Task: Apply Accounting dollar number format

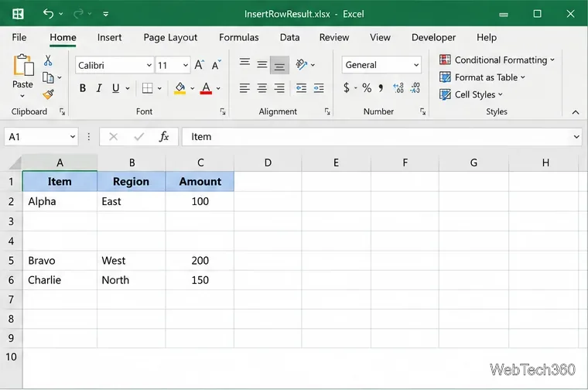Action: click(x=347, y=88)
